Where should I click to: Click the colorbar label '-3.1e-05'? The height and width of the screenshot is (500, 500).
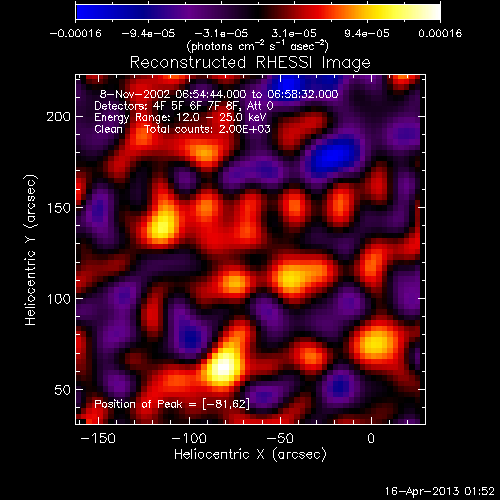(x=221, y=33)
